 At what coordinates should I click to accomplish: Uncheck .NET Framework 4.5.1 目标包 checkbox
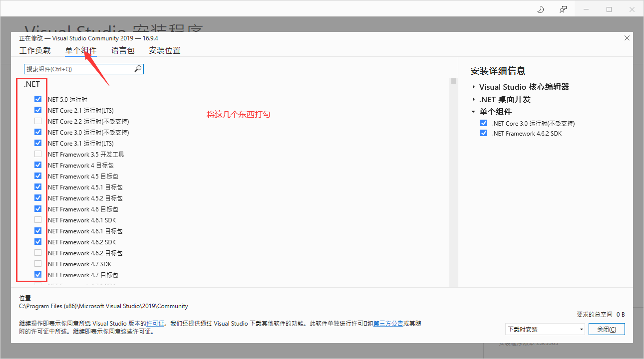pos(38,187)
